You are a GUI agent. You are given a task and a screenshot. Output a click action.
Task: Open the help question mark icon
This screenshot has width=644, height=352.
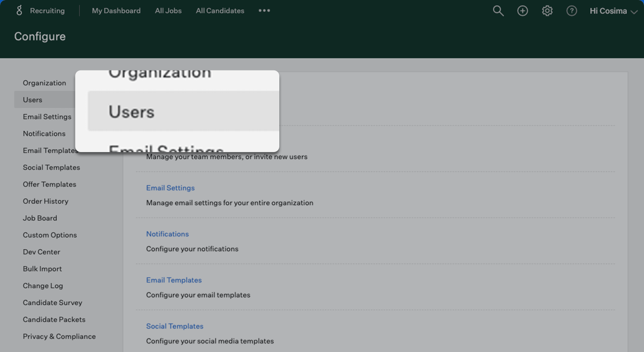(x=571, y=11)
